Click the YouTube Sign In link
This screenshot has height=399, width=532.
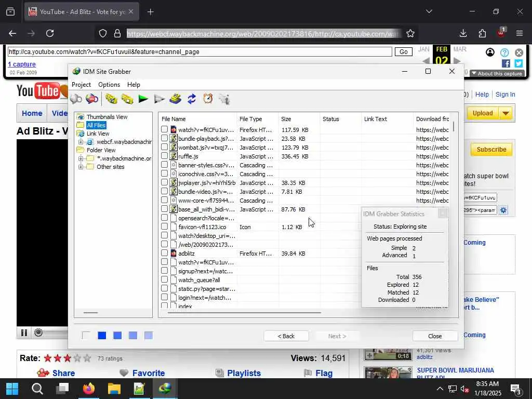(x=505, y=95)
